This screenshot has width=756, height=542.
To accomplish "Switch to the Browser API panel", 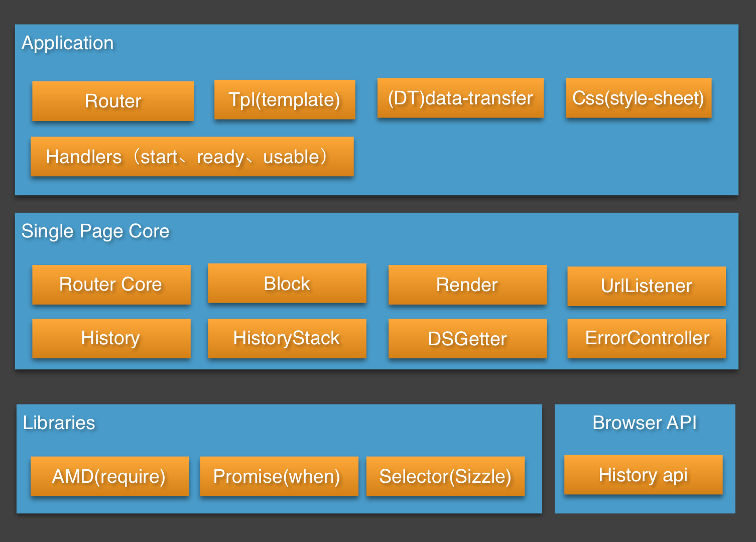I will pos(645,423).
